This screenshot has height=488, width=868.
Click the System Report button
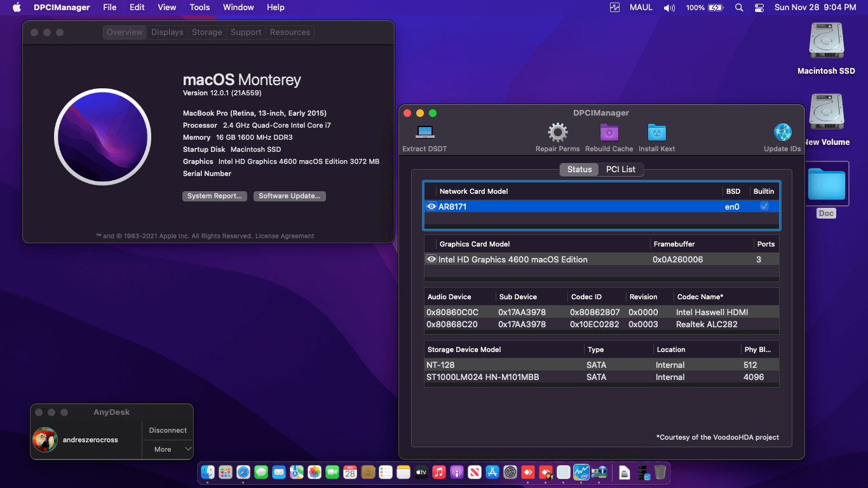pos(215,196)
